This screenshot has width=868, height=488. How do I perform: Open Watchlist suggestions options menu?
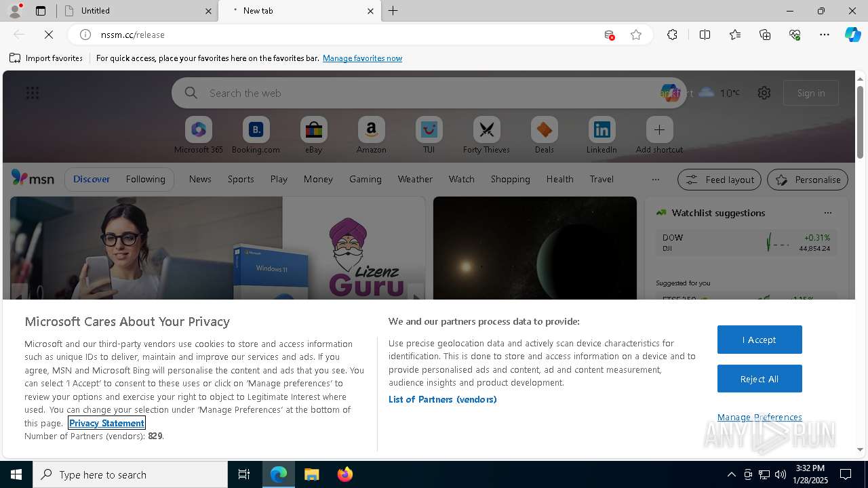[827, 213]
